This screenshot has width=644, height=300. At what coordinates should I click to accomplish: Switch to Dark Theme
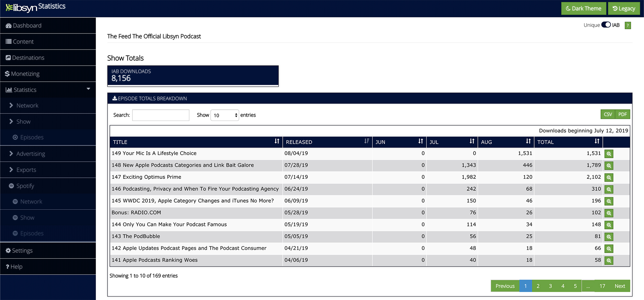point(583,8)
